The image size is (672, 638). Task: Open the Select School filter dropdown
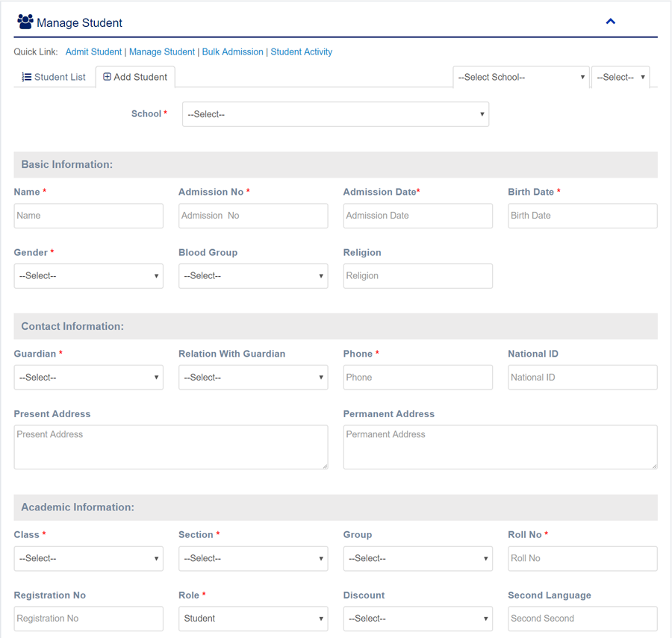520,77
